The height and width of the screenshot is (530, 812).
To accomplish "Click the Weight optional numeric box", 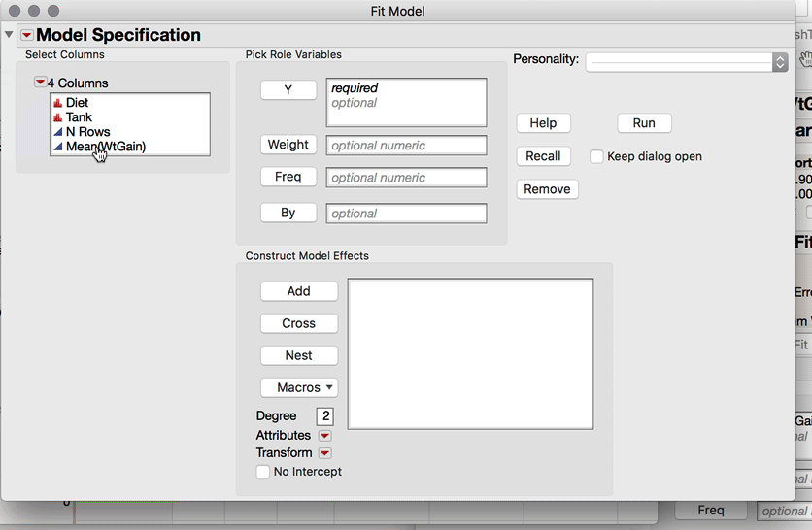I will 407,146.
